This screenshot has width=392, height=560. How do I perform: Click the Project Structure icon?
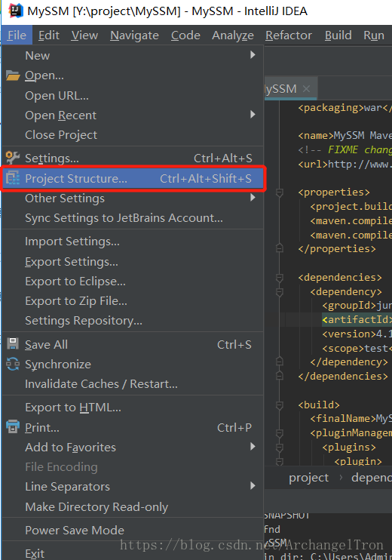pos(13,178)
